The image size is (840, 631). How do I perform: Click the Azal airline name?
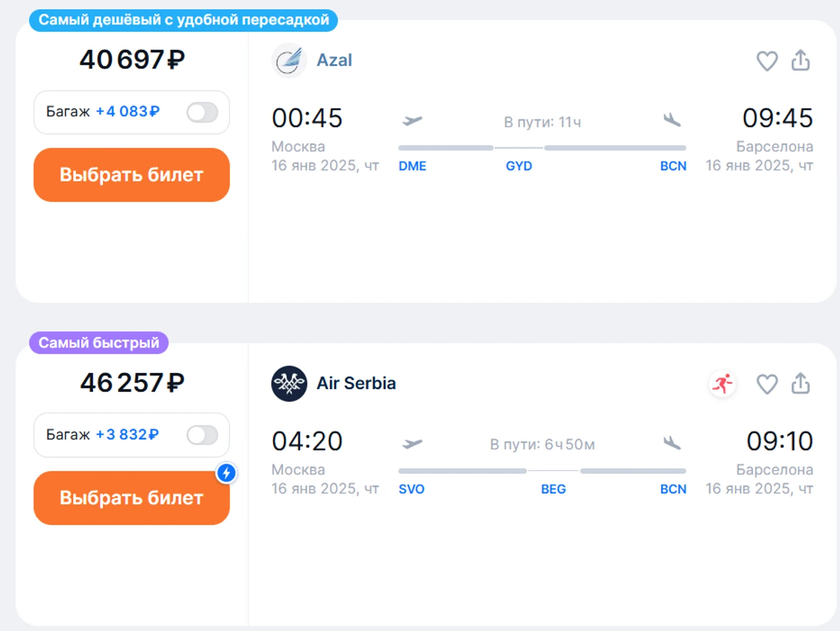334,60
